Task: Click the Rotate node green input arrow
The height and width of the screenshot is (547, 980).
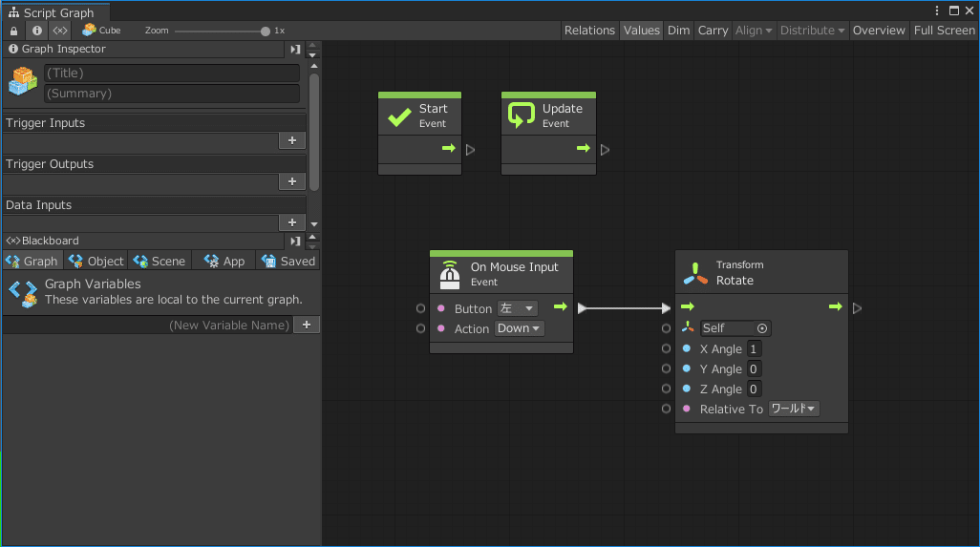Action: pyautogui.click(x=688, y=306)
